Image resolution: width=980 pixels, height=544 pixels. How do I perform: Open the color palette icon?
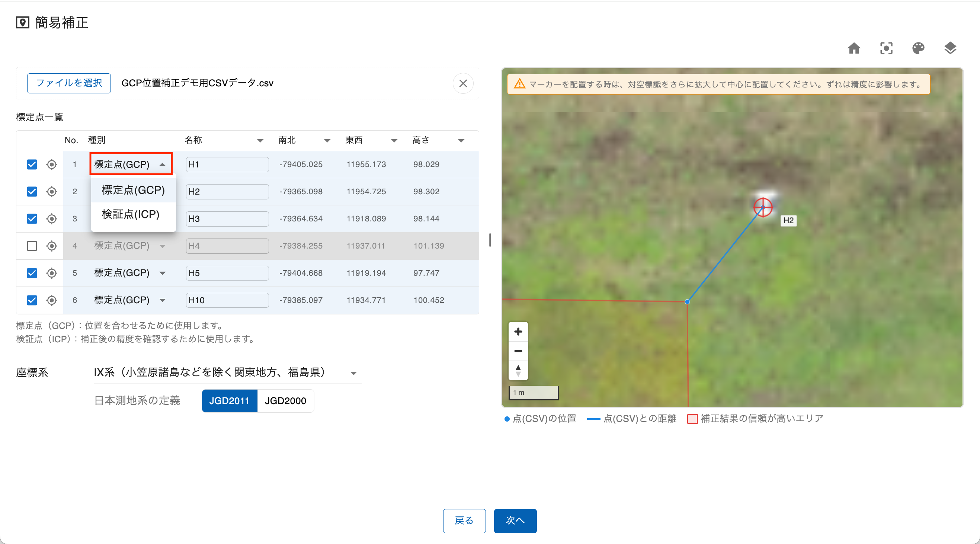click(918, 48)
